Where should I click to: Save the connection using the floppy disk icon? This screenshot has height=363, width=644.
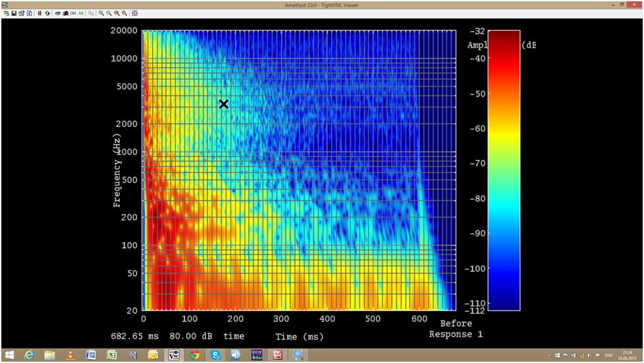14,13
